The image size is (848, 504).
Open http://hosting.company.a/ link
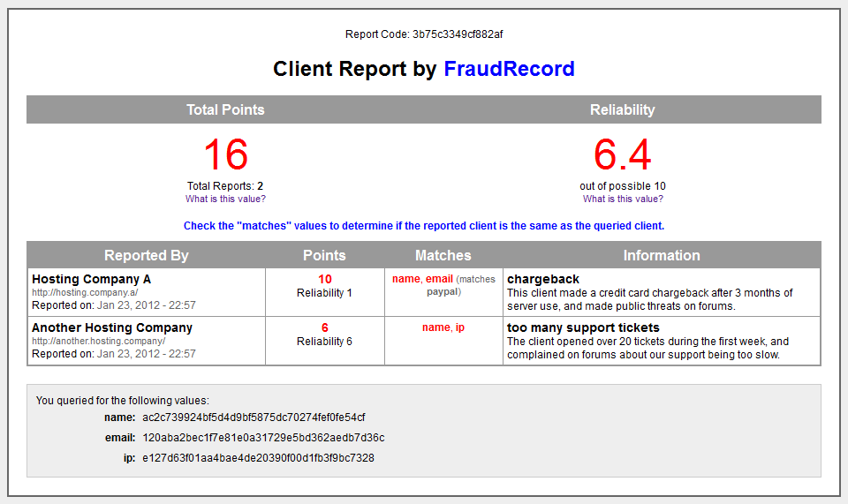(85, 292)
